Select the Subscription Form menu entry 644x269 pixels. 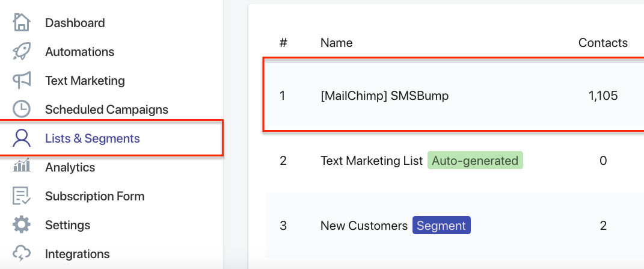click(94, 196)
